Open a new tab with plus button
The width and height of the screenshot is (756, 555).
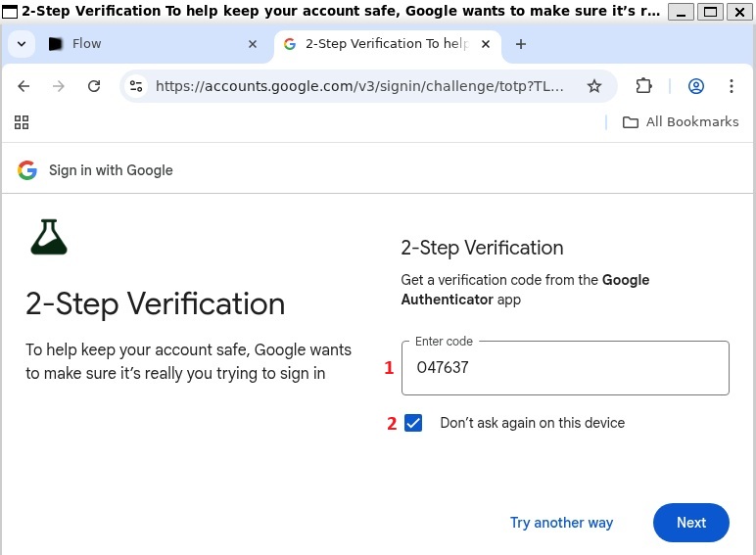521,44
